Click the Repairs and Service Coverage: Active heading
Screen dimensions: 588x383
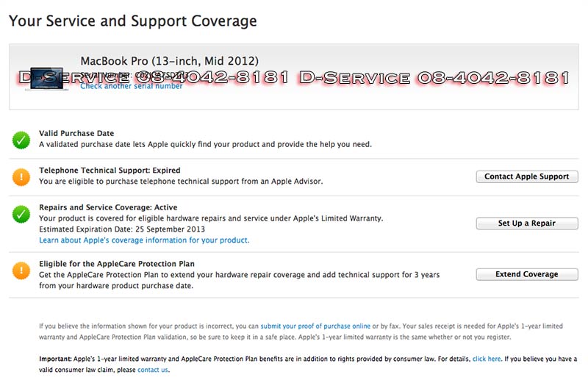point(108,208)
